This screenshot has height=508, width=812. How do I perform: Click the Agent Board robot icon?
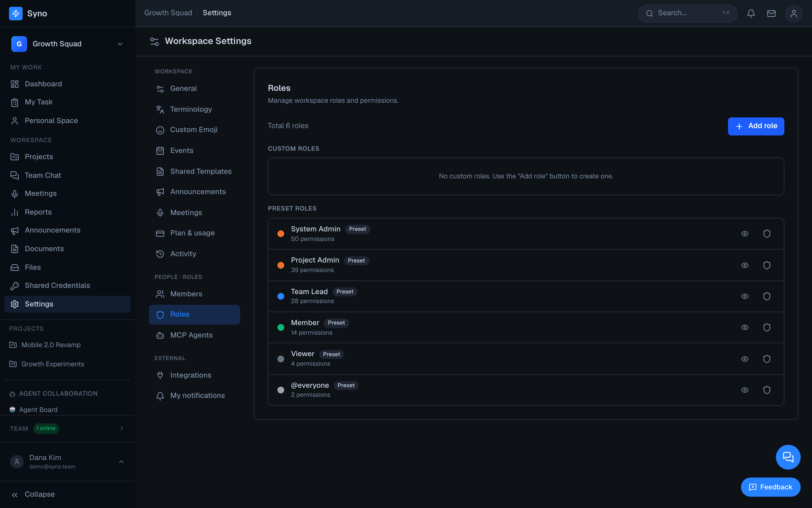[12, 409]
